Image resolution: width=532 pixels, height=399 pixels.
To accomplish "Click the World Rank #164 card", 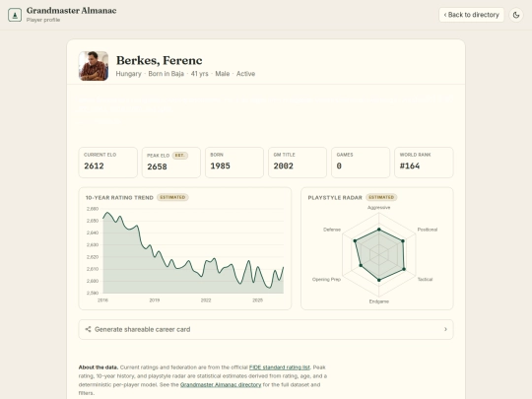I will [424, 163].
